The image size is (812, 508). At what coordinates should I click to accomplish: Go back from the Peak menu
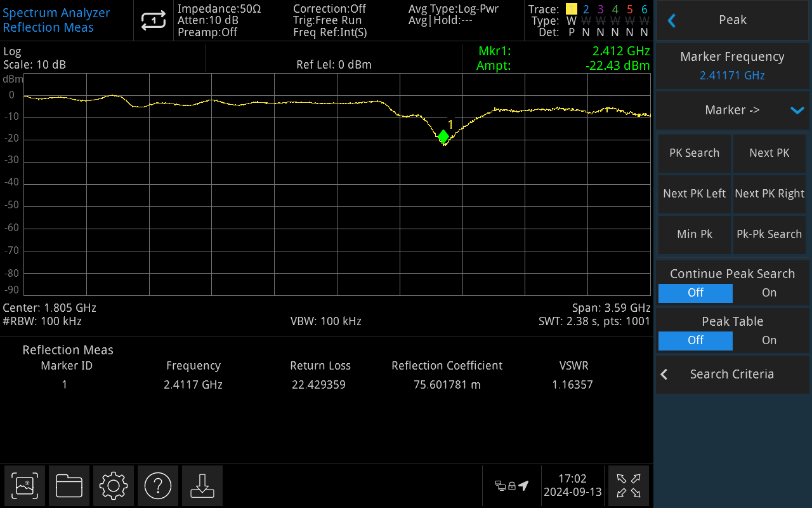672,20
